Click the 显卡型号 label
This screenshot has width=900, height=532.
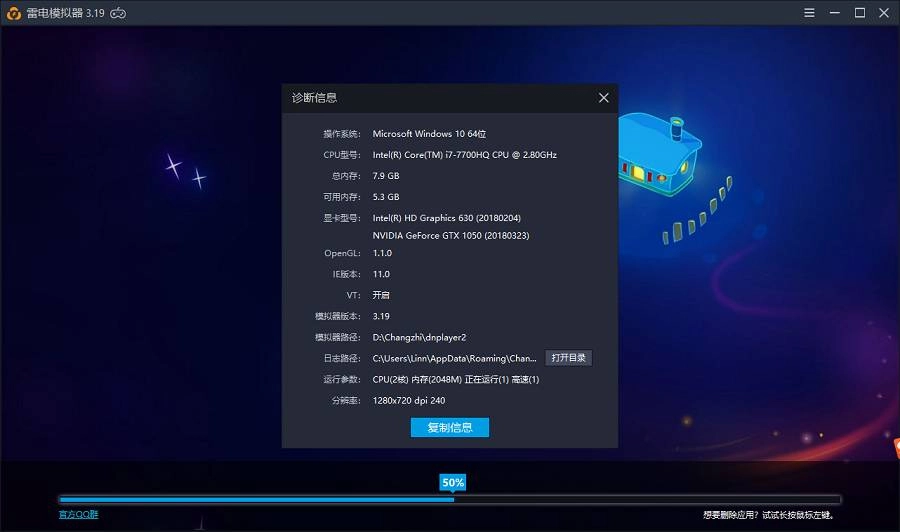pyautogui.click(x=342, y=218)
